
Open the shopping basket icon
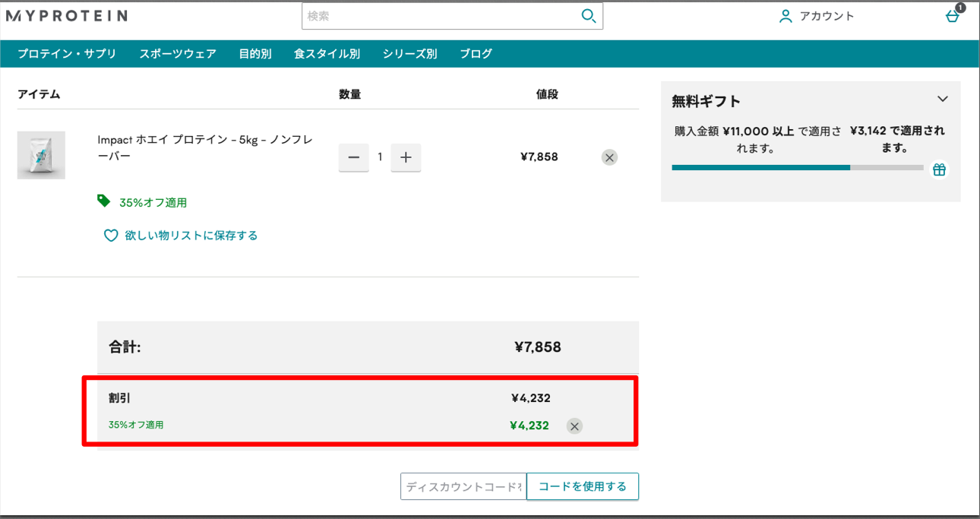(x=952, y=16)
